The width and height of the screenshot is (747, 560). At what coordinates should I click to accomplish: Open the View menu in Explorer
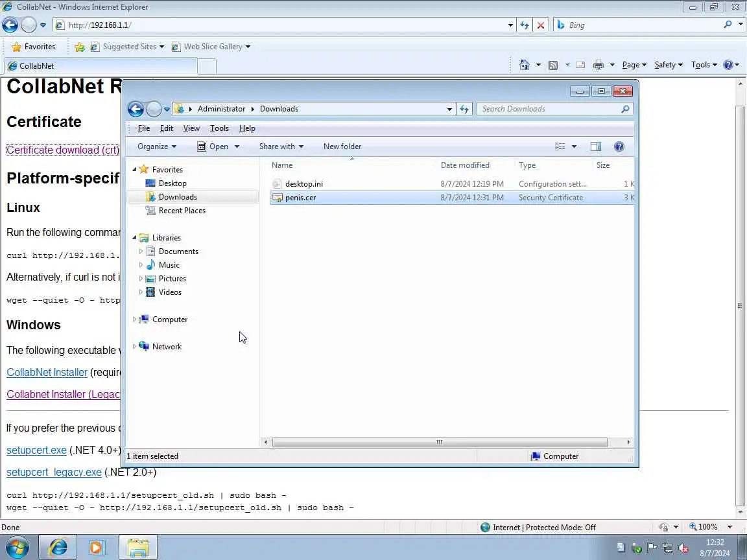coord(191,128)
